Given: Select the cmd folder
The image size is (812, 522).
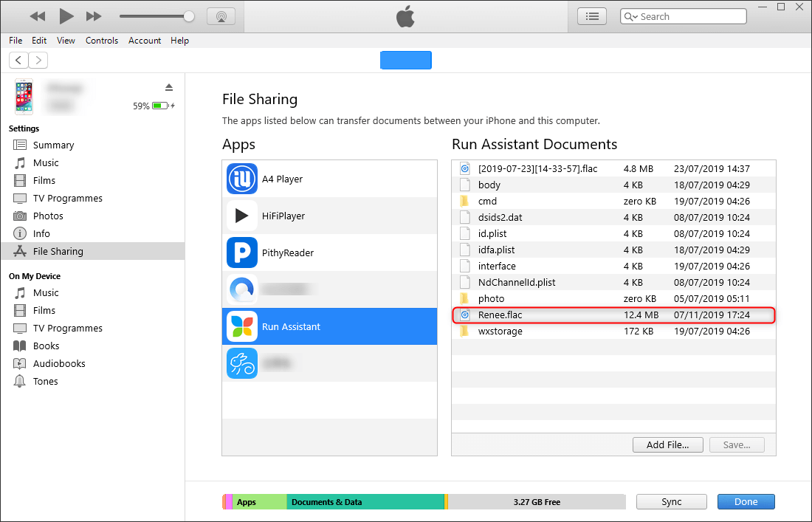Looking at the screenshot, I should pos(613,201).
